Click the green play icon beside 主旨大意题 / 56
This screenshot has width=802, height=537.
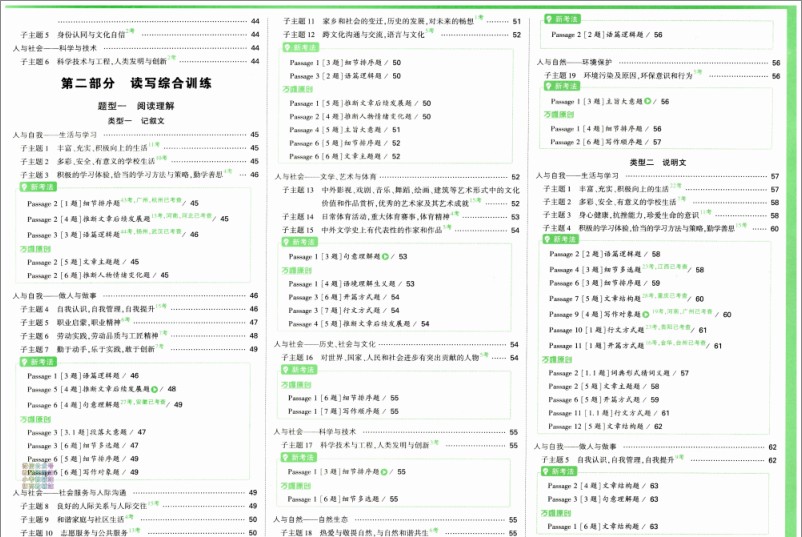pos(648,101)
